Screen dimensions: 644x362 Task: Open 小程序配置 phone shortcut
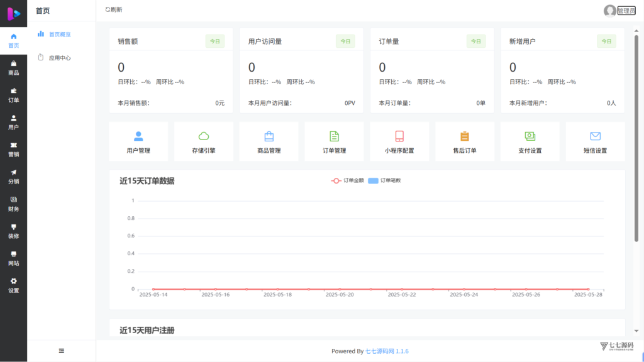[399, 141]
